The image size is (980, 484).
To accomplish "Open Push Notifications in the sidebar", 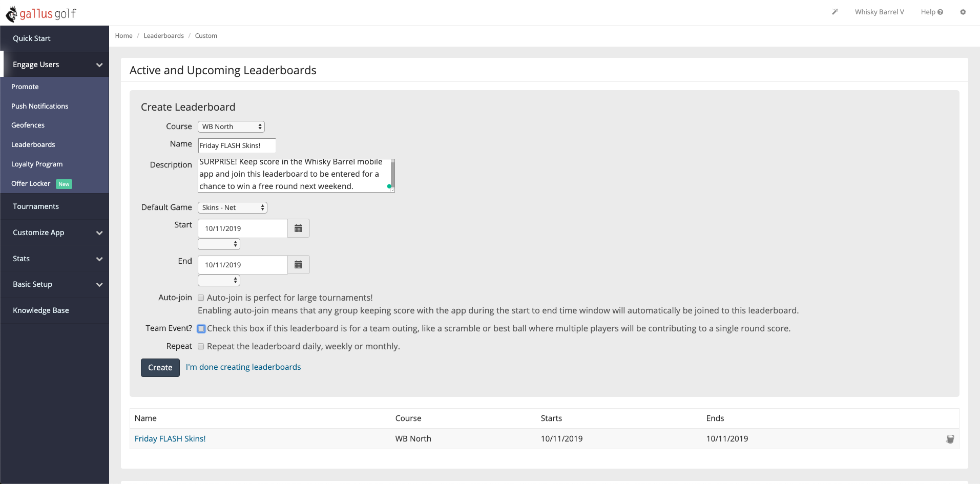I will (40, 106).
